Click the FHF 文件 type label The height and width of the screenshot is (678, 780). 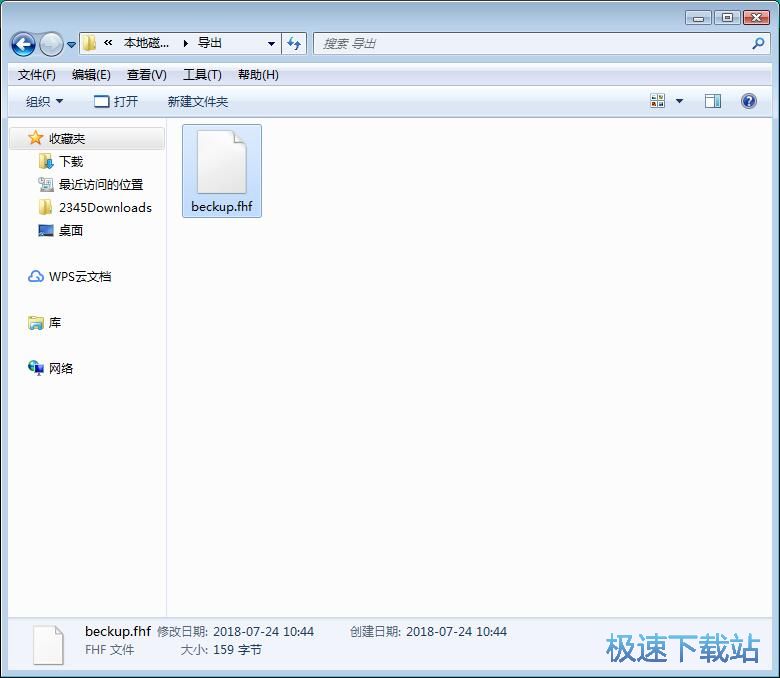tap(109, 650)
